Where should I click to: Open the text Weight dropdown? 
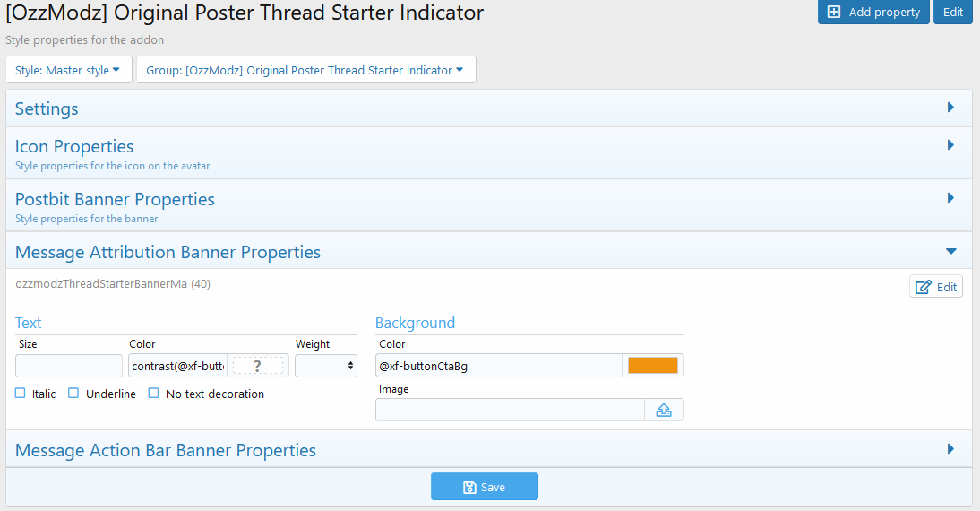click(x=325, y=366)
